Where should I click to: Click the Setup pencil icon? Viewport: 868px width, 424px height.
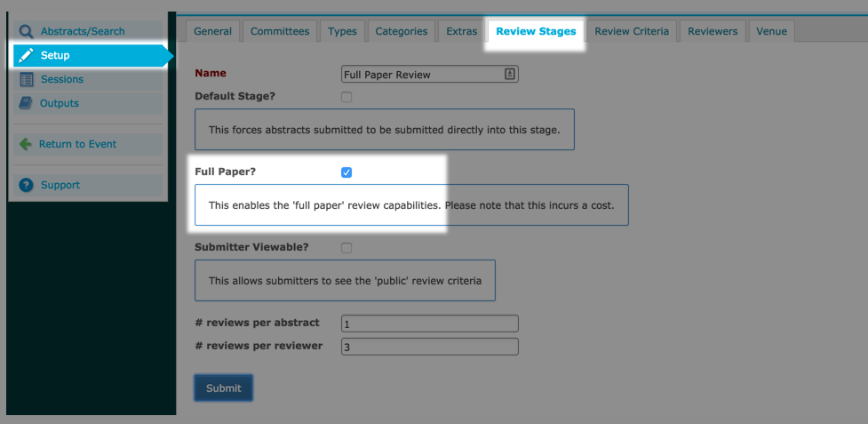[x=26, y=55]
